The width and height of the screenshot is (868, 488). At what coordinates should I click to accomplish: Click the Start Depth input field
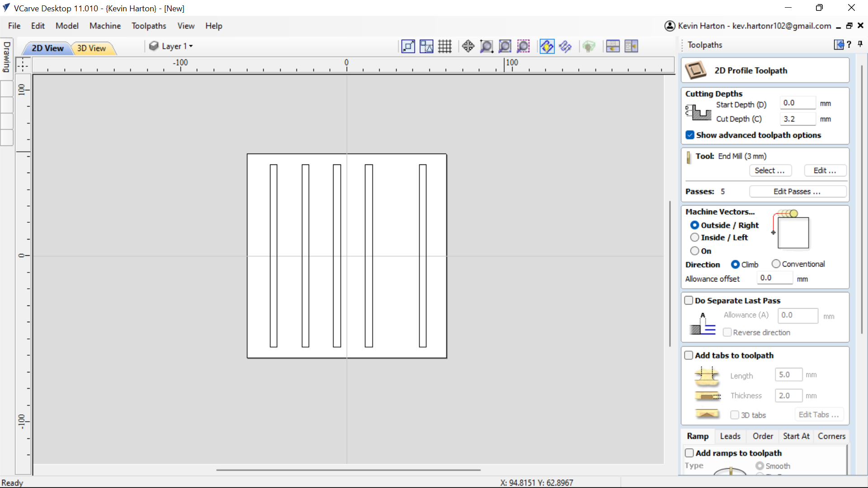click(798, 103)
